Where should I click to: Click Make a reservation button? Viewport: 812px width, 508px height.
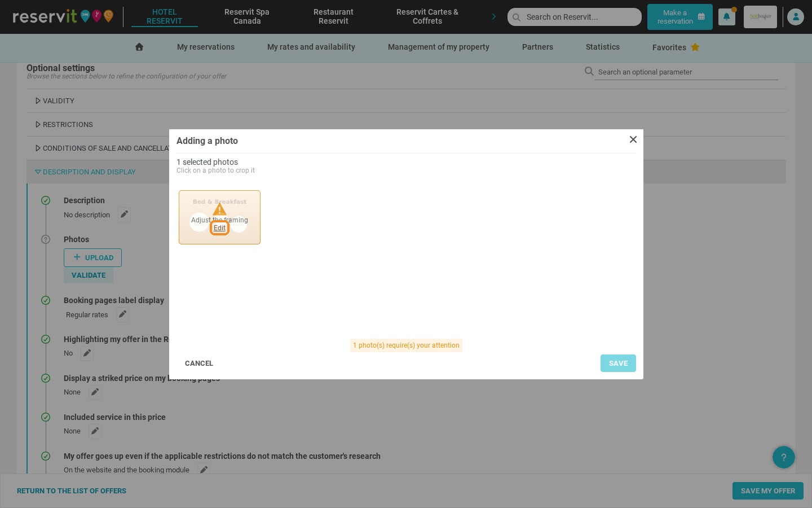point(680,17)
